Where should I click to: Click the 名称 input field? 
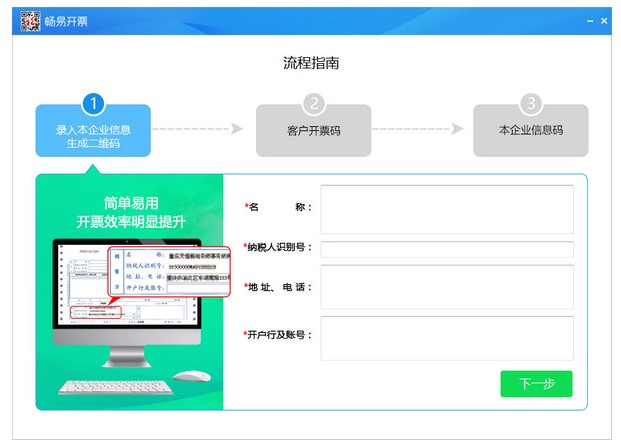447,209
